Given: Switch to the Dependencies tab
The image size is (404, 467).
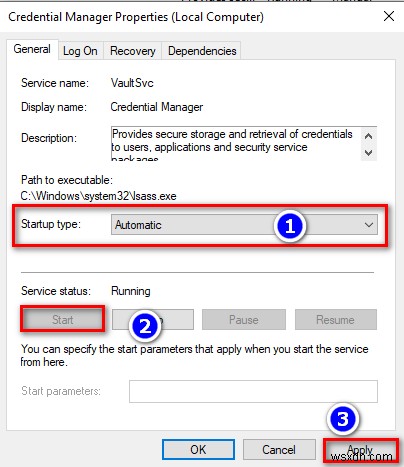Looking at the screenshot, I should [x=202, y=51].
